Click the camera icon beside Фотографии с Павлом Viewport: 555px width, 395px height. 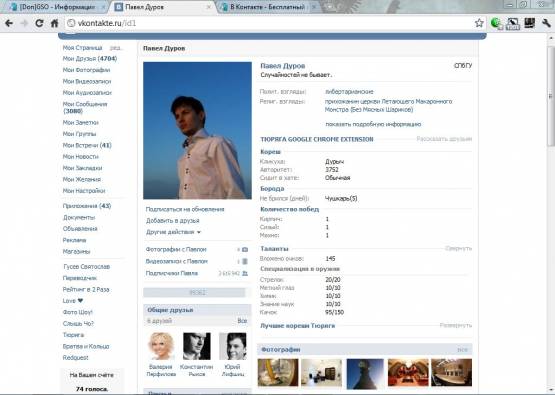pos(245,250)
